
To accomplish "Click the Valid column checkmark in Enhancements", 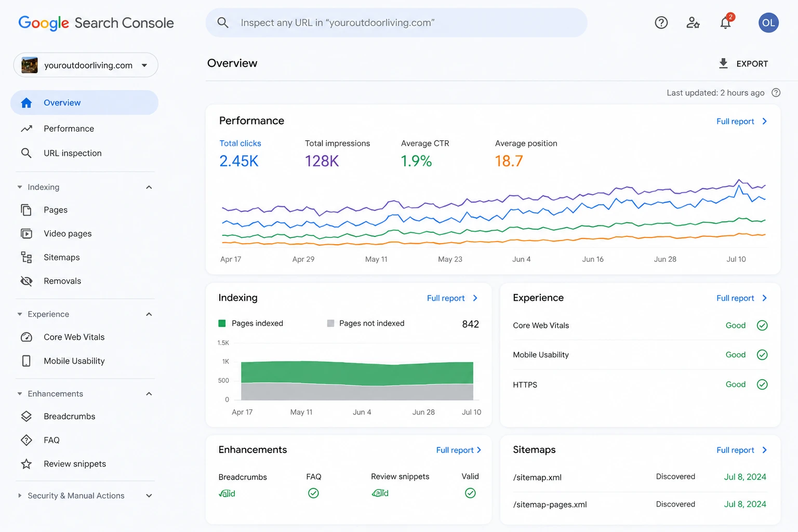I will click(x=470, y=493).
